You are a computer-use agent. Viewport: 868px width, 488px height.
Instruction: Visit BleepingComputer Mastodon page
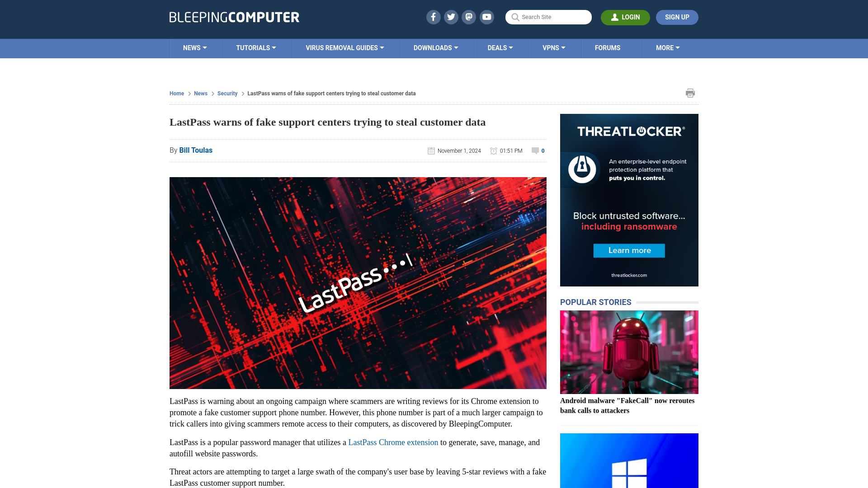(x=469, y=17)
